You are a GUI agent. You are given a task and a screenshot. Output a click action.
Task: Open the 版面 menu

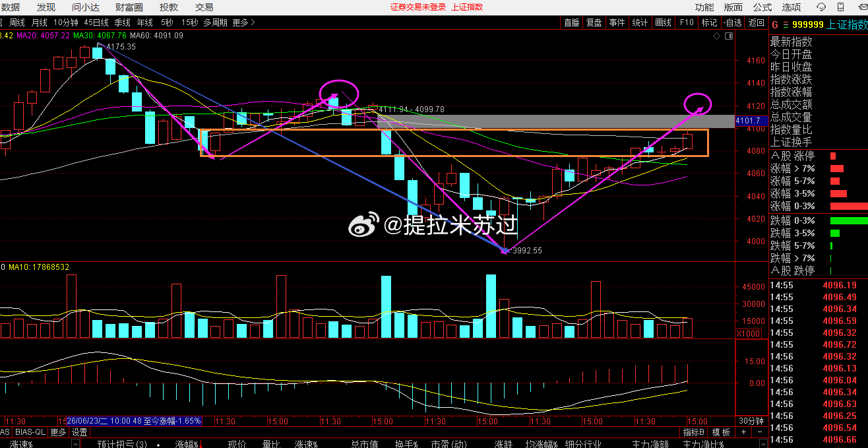pos(733,7)
